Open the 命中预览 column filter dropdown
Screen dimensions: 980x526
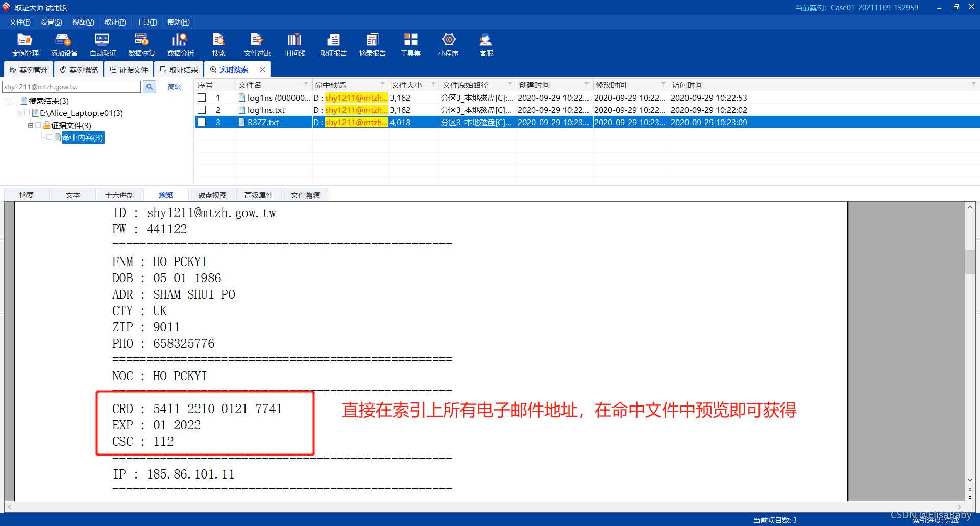pyautogui.click(x=383, y=84)
